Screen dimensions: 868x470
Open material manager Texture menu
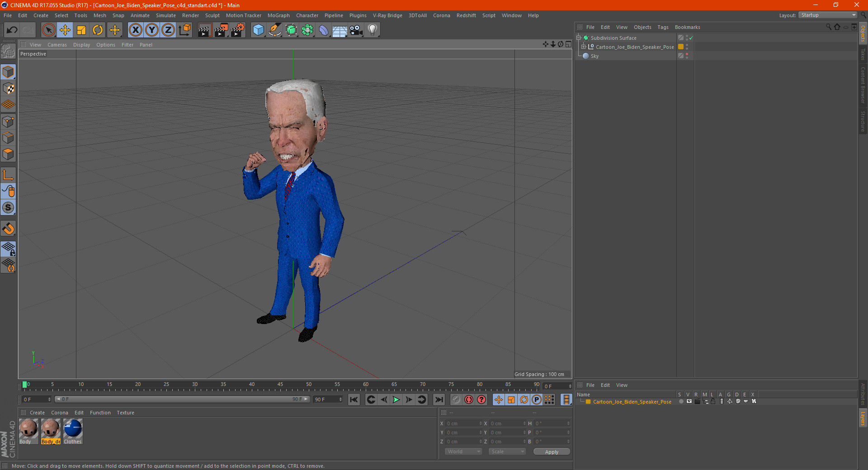click(x=126, y=413)
